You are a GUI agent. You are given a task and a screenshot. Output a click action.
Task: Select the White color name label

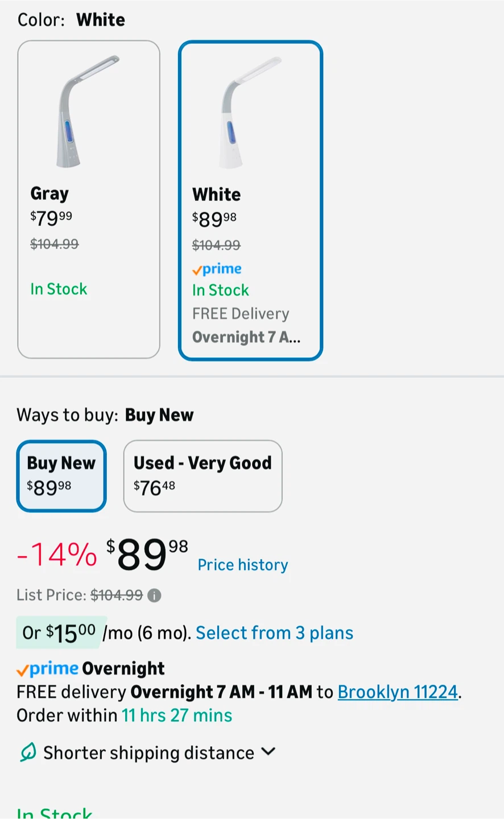pyautogui.click(x=216, y=195)
